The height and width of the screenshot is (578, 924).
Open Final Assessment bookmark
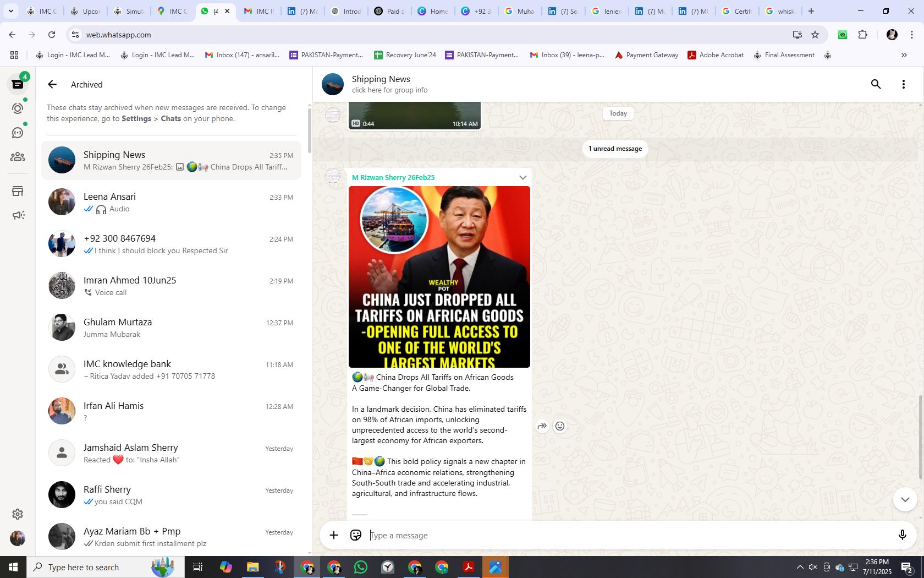pos(784,55)
